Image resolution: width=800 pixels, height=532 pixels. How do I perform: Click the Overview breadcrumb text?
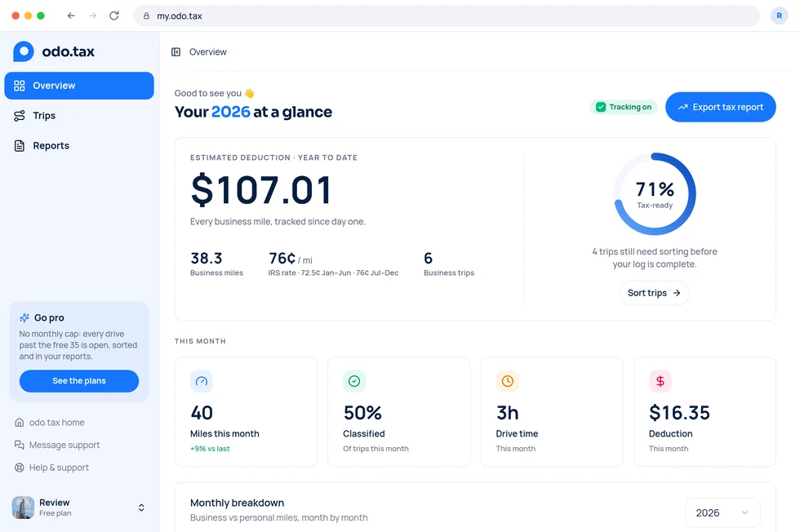click(x=208, y=52)
